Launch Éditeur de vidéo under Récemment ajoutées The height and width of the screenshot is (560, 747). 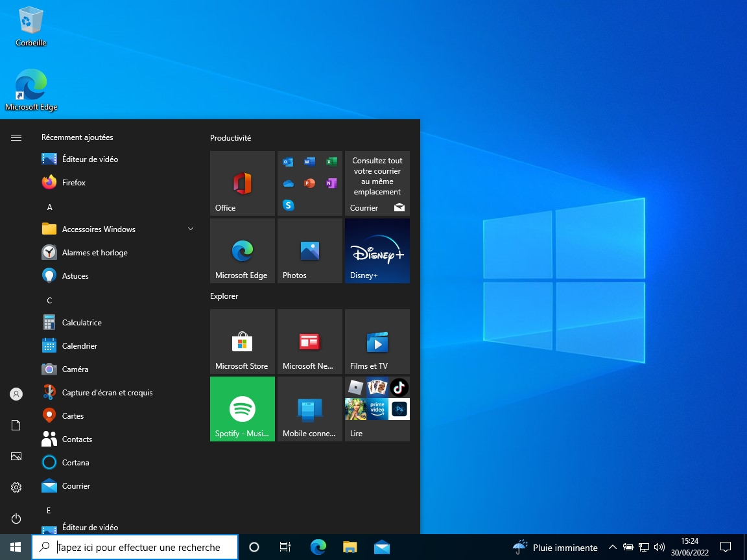click(117, 159)
